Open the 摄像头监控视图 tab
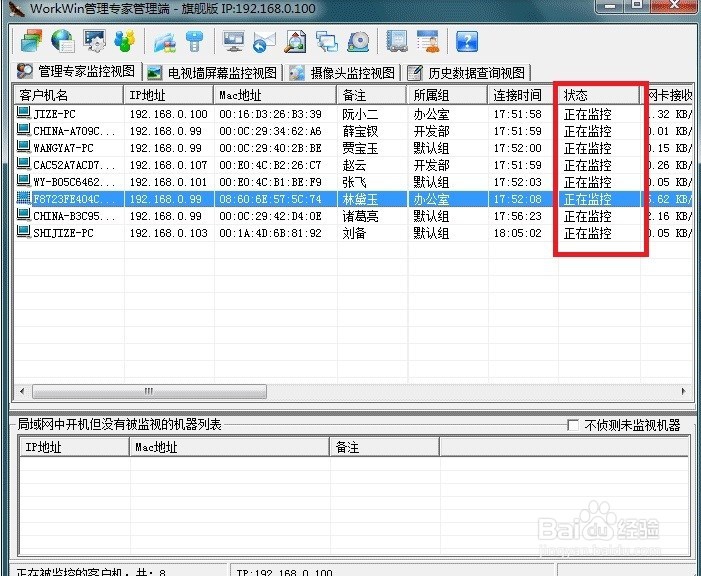Screen dimensions: 701x576 342,73
